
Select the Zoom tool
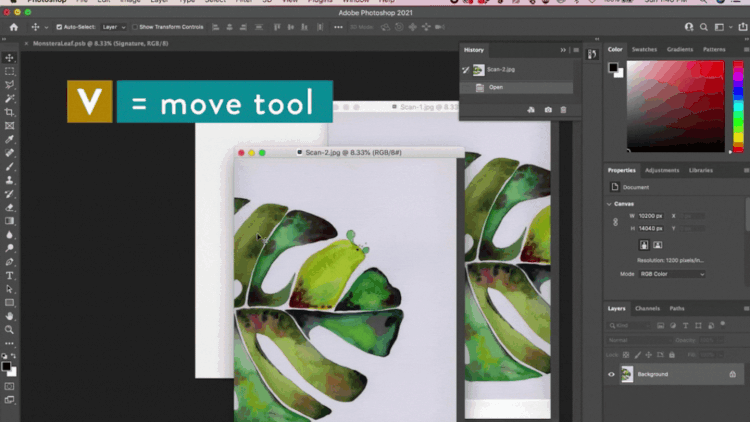[x=9, y=330]
